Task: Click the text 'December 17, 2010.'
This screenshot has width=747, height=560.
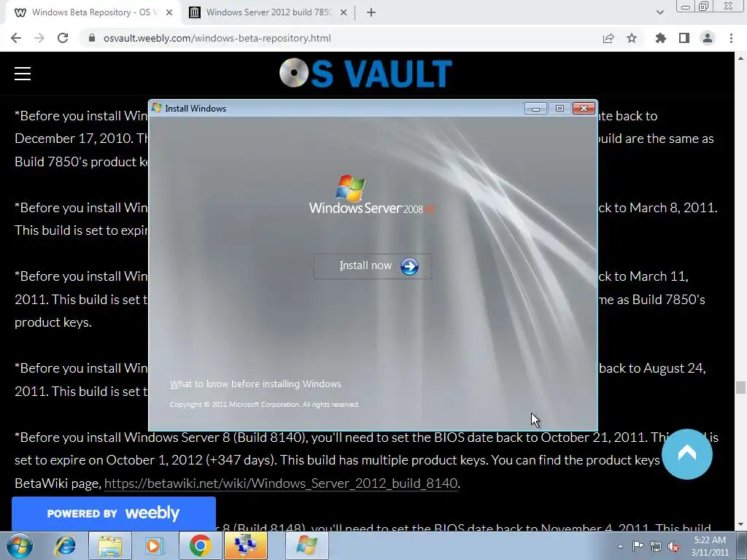Action: (74, 139)
